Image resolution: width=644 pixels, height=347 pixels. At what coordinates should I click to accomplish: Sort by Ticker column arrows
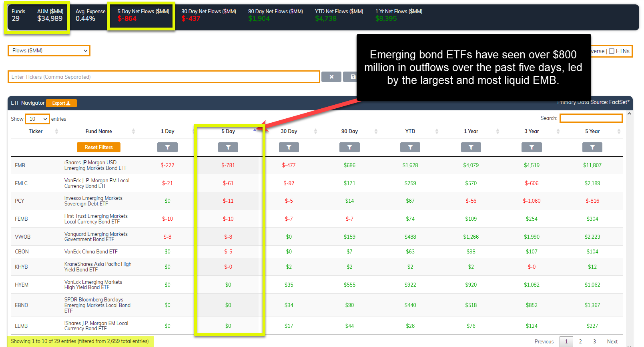[56, 131]
